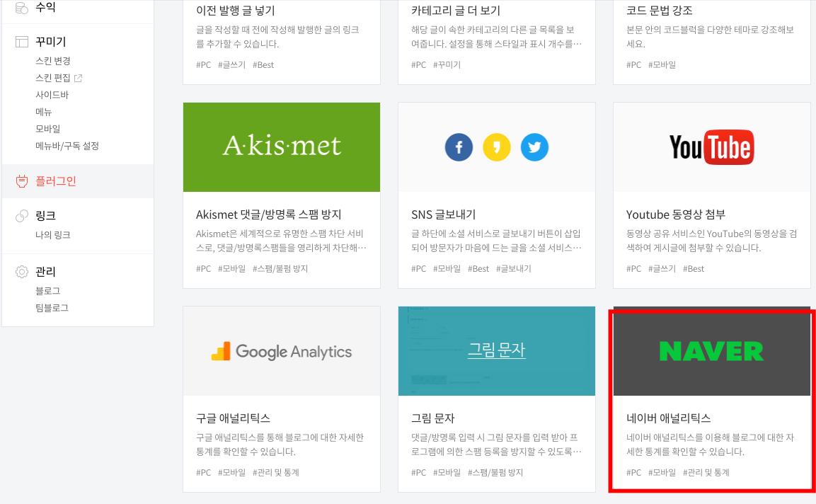Click the Facebook circle icon
The image size is (816, 504).
(459, 147)
